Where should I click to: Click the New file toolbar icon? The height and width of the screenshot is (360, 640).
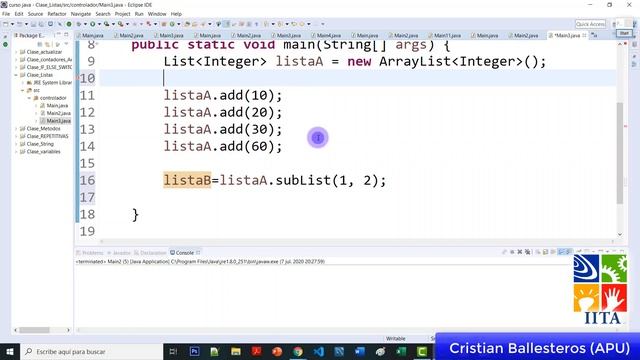click(5, 24)
